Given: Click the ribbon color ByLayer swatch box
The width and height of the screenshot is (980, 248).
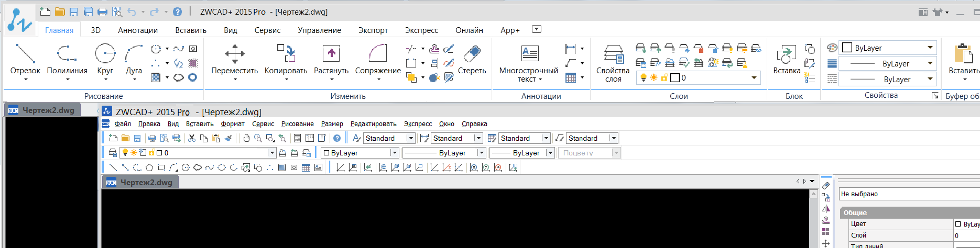Looking at the screenshot, I should (x=847, y=48).
